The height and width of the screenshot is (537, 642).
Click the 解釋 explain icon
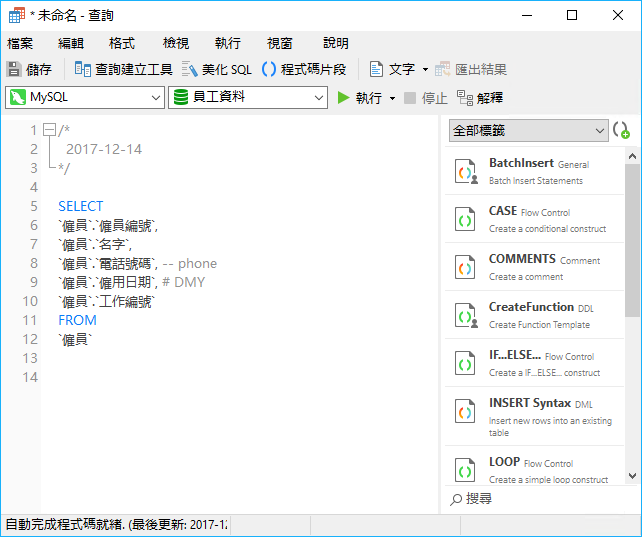pyautogui.click(x=465, y=98)
